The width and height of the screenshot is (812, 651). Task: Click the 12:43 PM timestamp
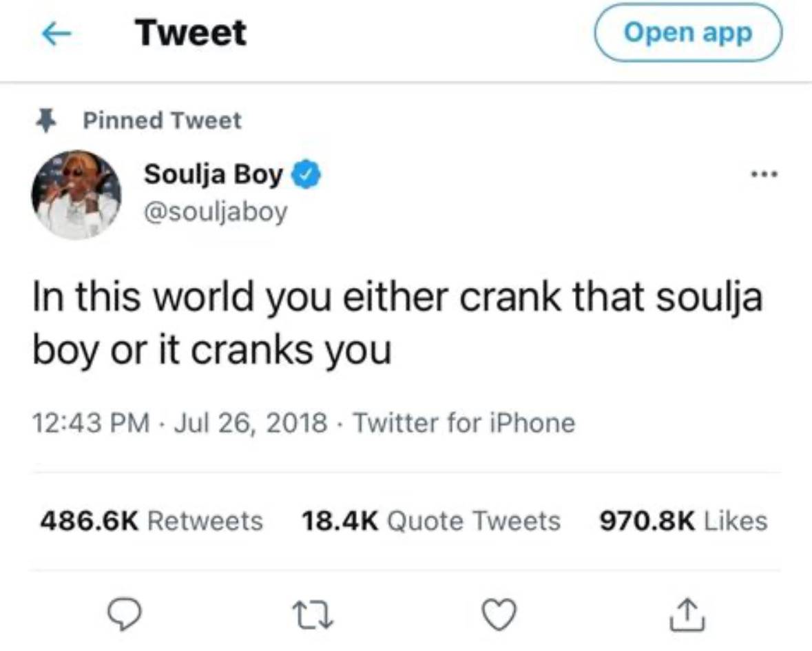(91, 422)
